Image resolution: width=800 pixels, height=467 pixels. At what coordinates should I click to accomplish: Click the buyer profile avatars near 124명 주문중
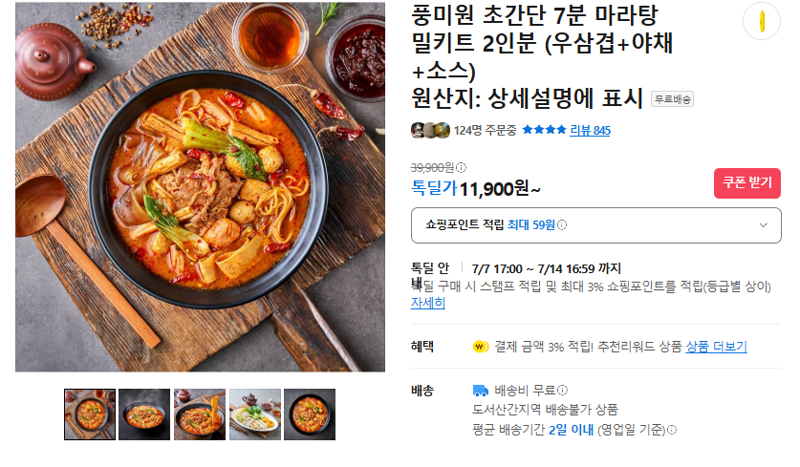click(430, 130)
